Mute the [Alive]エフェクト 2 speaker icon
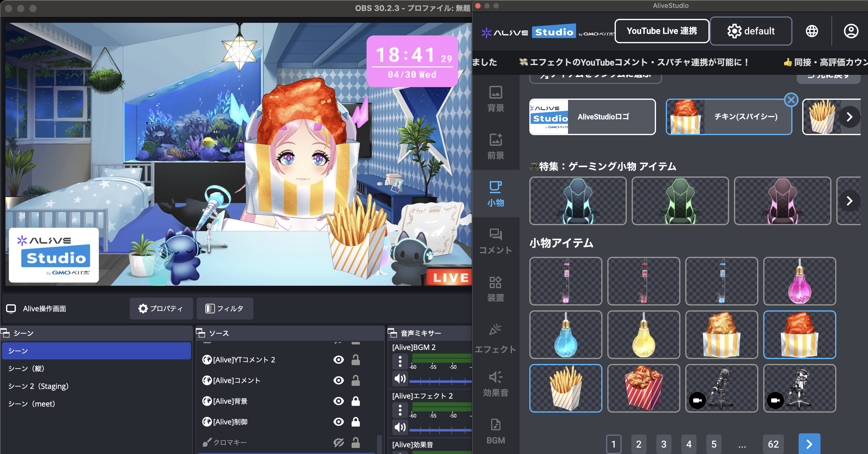The width and height of the screenshot is (868, 454). coord(400,427)
